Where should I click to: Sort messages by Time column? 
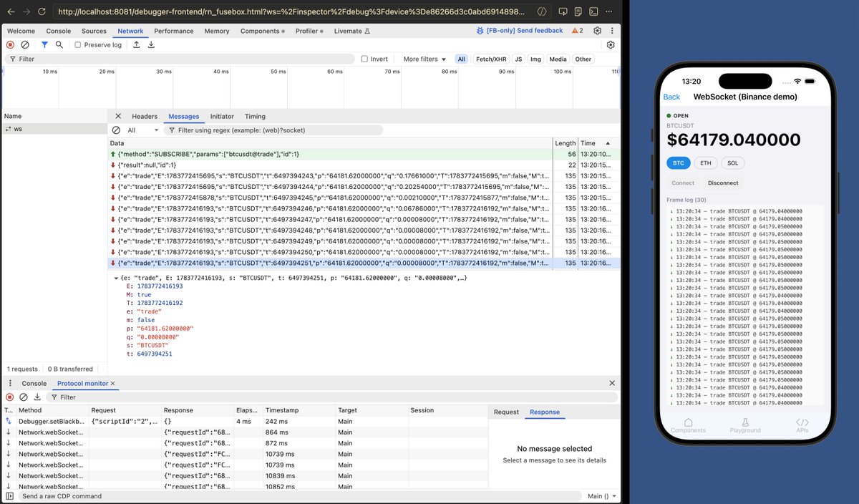click(x=598, y=143)
